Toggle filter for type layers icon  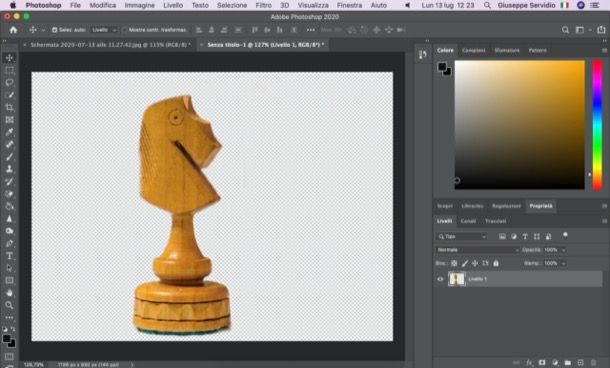tap(525, 236)
